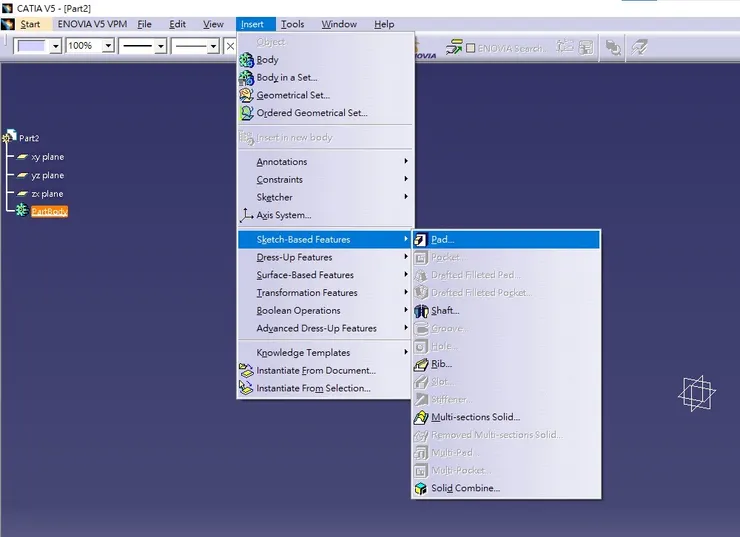Open the line thickness dropdown
The height and width of the screenshot is (537, 740).
(161, 46)
